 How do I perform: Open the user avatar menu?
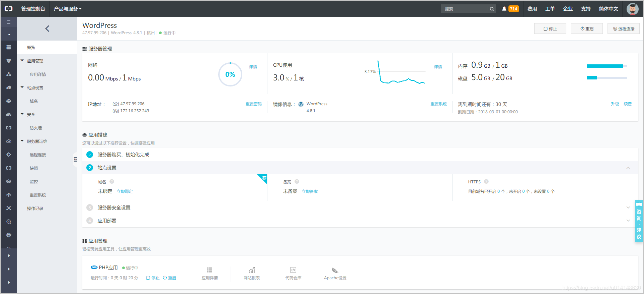pyautogui.click(x=632, y=9)
